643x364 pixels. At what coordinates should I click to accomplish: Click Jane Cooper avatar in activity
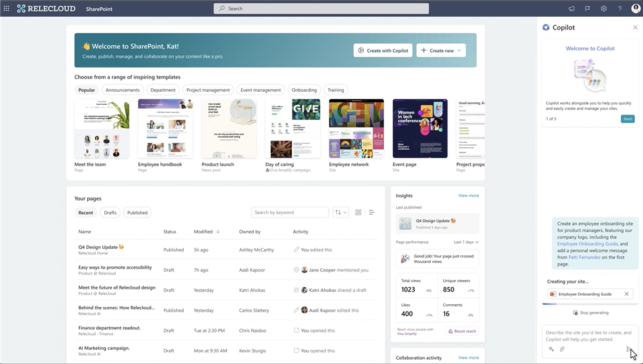coord(304,269)
